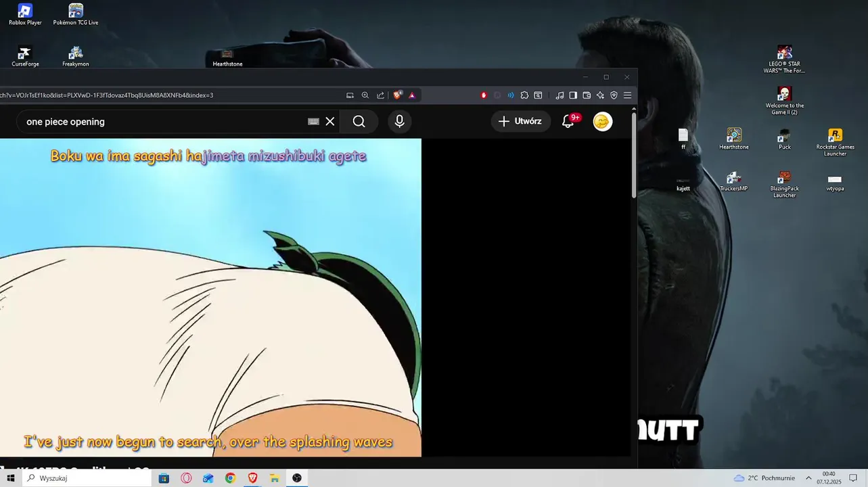Expand the system tray hidden icons arrow
Screen dimensions: 868x487
808,478
